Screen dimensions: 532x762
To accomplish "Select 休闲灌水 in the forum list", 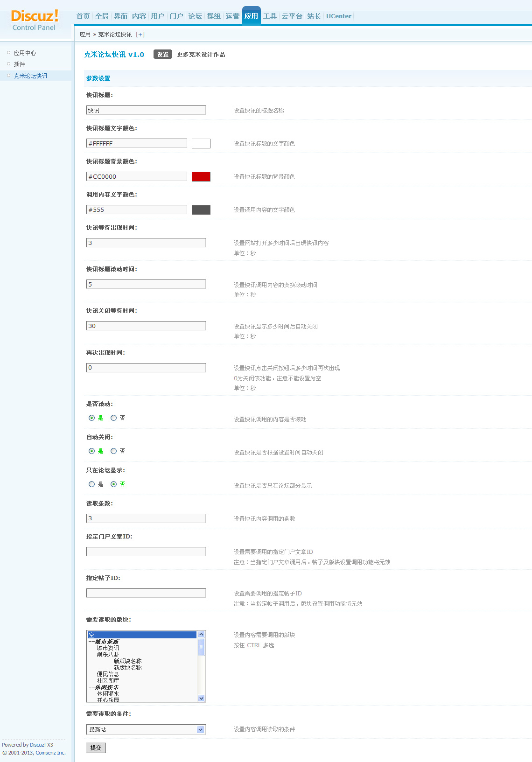I will pyautogui.click(x=142, y=694).
